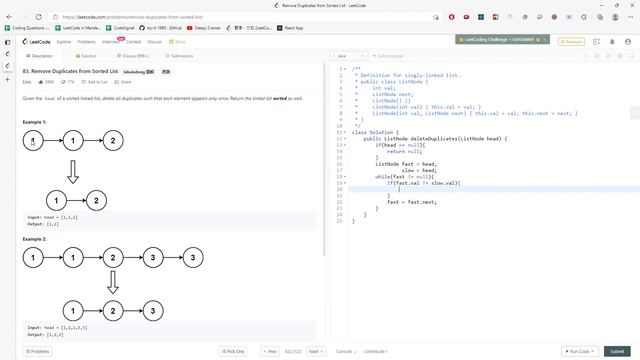This screenshot has width=640, height=360.
Task: Switch to the Solution tab
Action: [86, 56]
